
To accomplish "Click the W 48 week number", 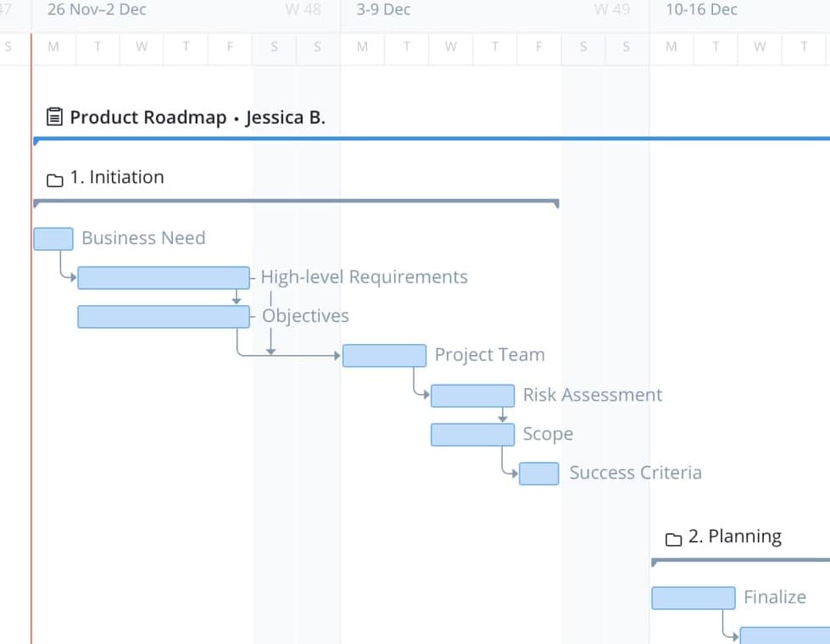I will [x=303, y=9].
